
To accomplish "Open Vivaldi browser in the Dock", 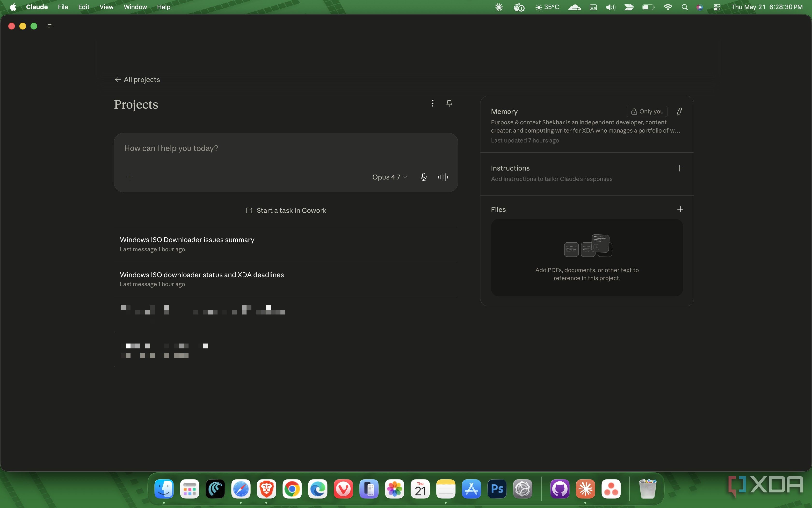I will (x=343, y=489).
